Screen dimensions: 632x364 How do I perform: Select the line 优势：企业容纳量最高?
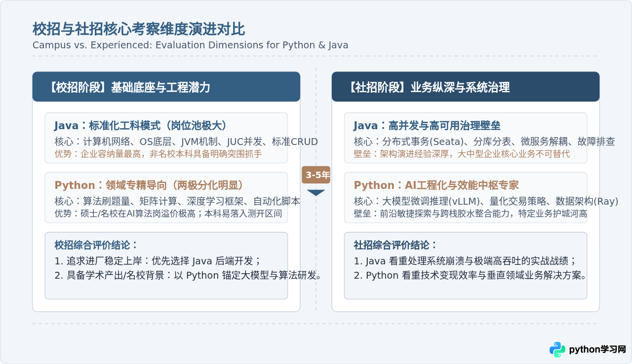158,154
